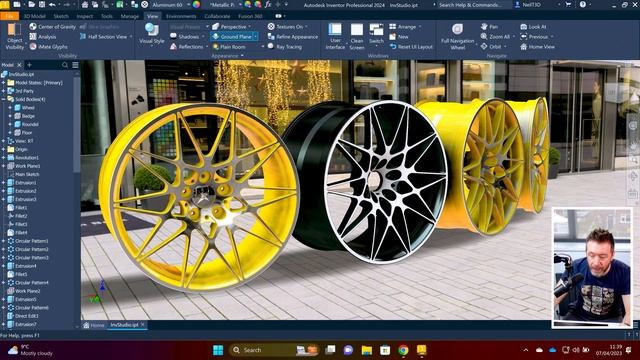Click Reset UI Layout
640x360 pixels.
pos(411,47)
